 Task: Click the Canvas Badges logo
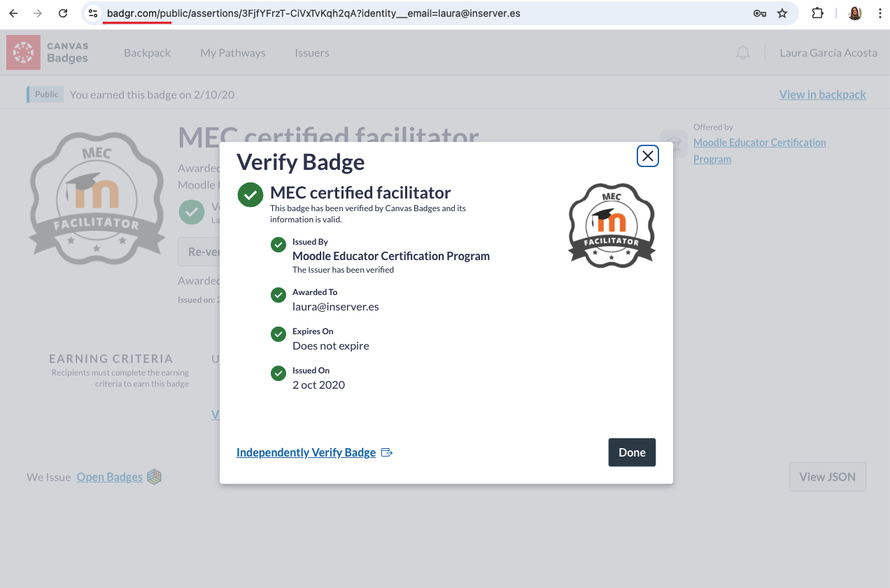click(48, 52)
